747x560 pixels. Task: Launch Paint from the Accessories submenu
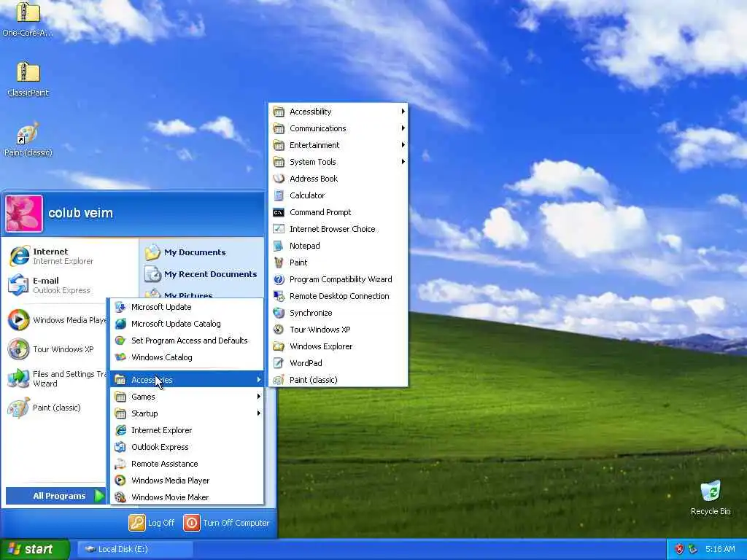pyautogui.click(x=338, y=262)
